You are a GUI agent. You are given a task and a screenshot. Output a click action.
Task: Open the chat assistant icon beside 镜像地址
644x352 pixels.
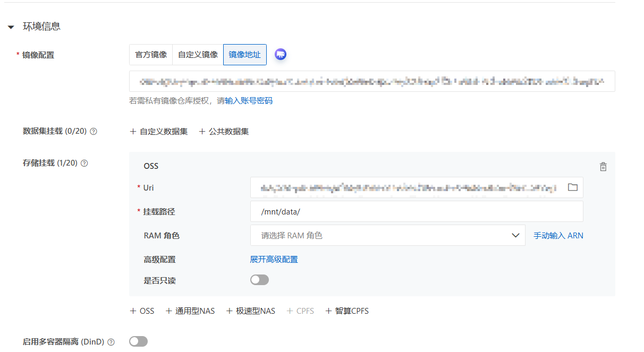coord(281,54)
